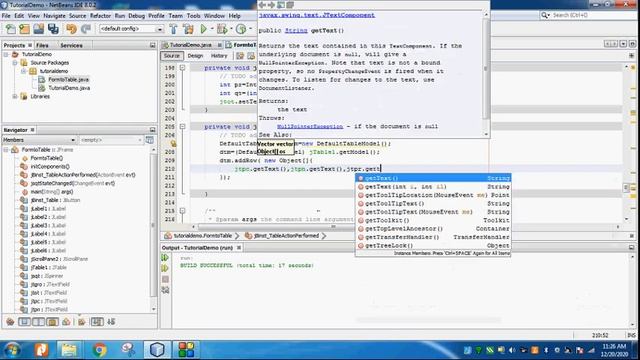Viewport: 640px width, 360px height.
Task: Click the Profile Project toolbar icon
Action: (241, 29)
